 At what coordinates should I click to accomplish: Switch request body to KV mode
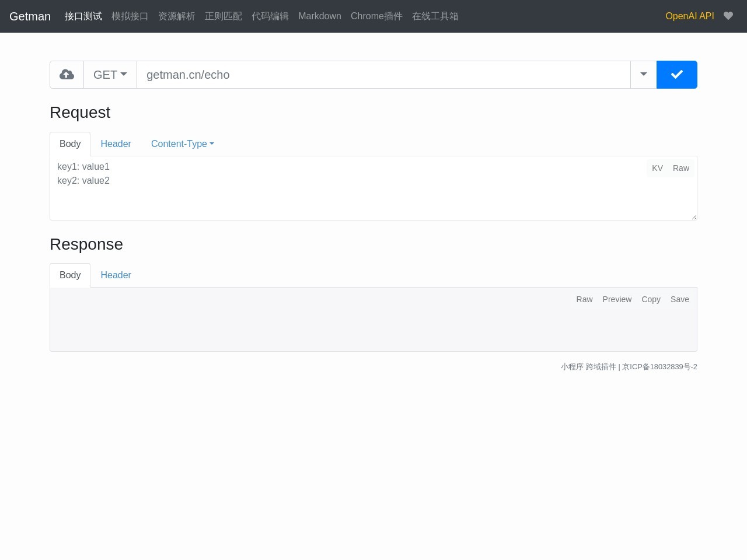coord(657,168)
